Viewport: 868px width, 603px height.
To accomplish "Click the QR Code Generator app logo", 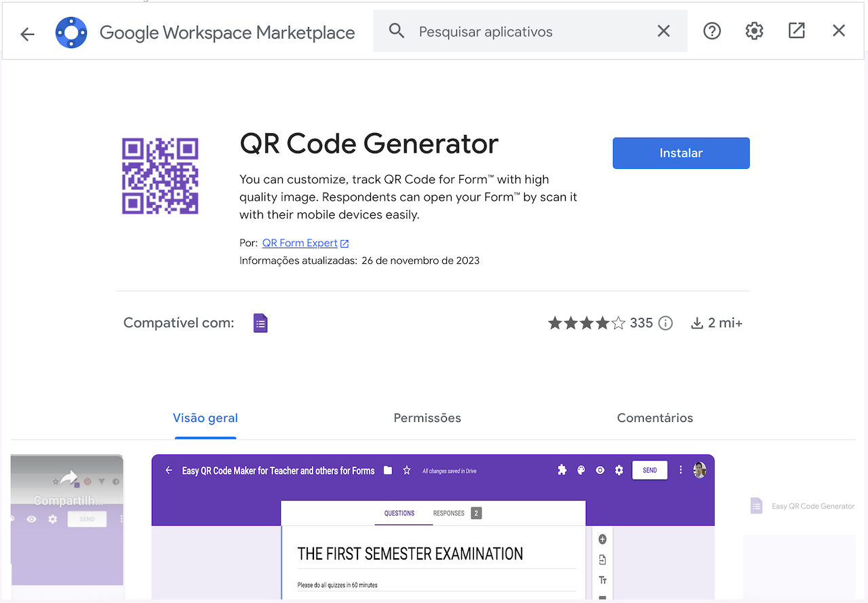I will 160,176.
